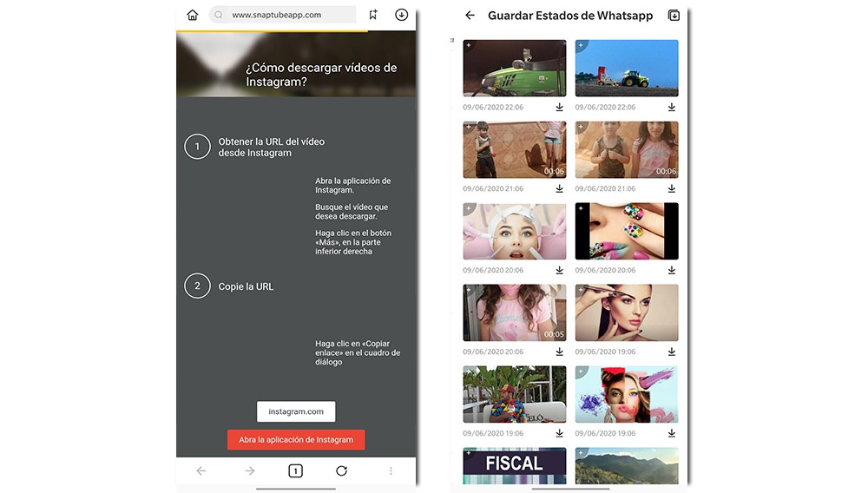Open the mountain landscape status thumbnail
Screen dimensions: 868x493
point(627,466)
